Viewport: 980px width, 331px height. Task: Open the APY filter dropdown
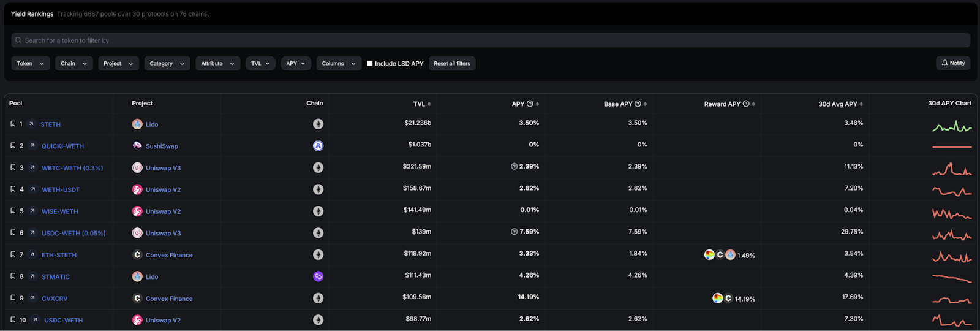pyautogui.click(x=296, y=63)
